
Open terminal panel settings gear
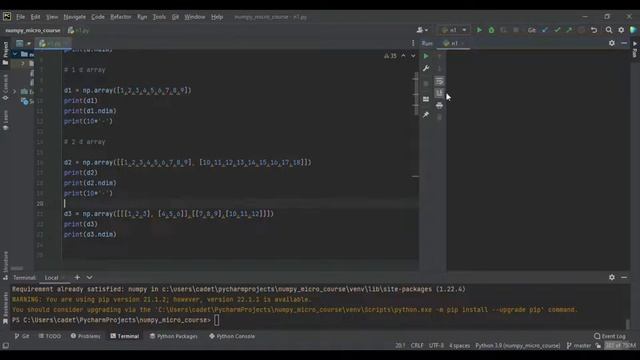(611, 277)
